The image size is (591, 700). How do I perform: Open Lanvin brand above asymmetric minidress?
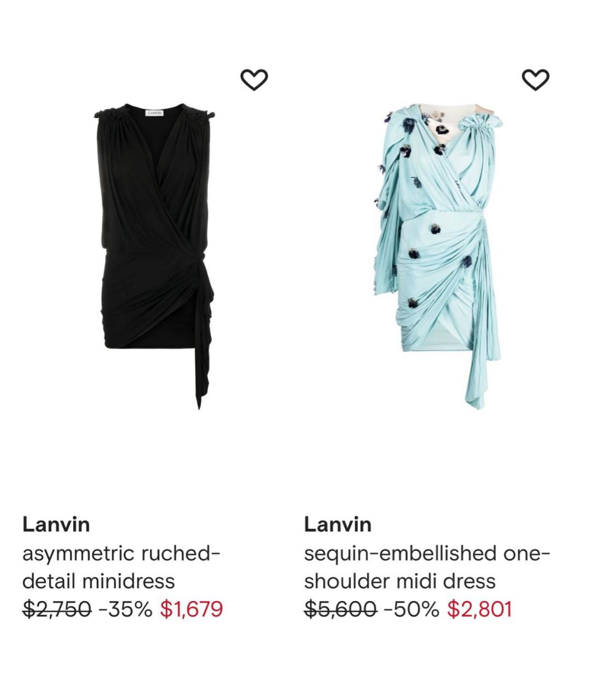click(56, 524)
